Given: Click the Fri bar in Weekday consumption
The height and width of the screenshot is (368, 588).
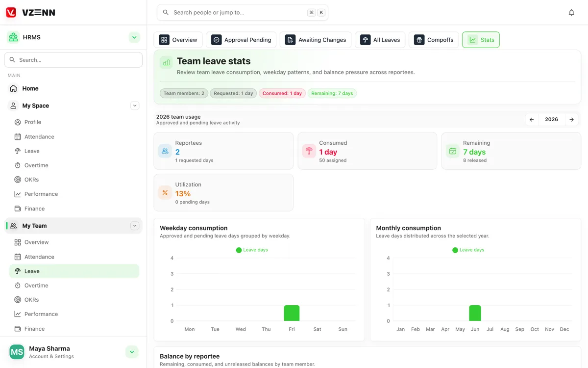Looking at the screenshot, I should click(x=292, y=313).
